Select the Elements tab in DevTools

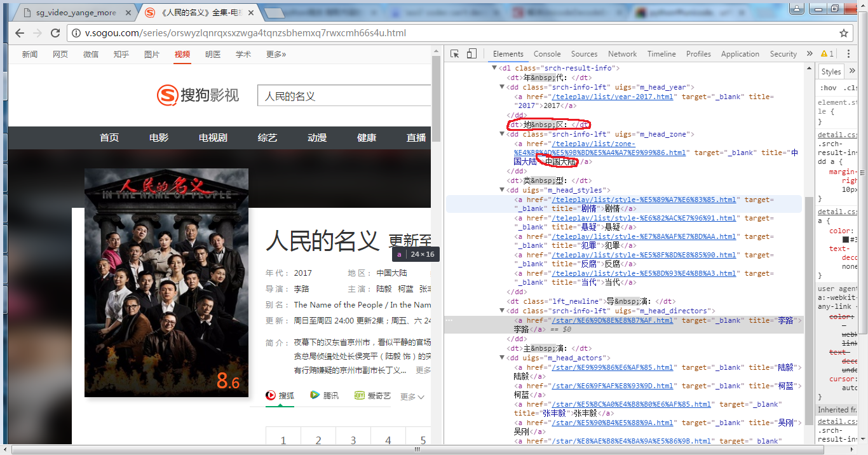click(x=508, y=54)
